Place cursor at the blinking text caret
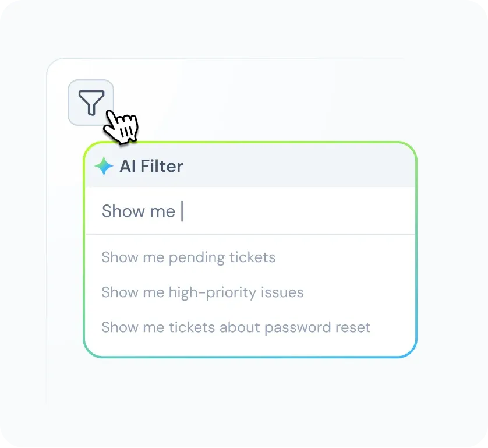Screen dimensions: 488x448 click(x=182, y=211)
